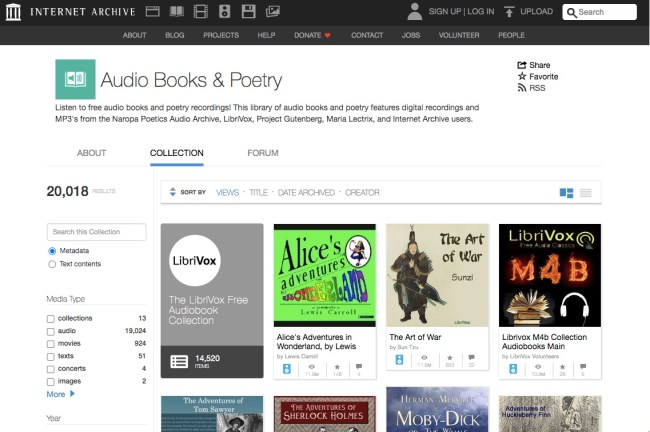Sort by DATE ARCHIVED
The image size is (650, 432).
click(x=306, y=192)
